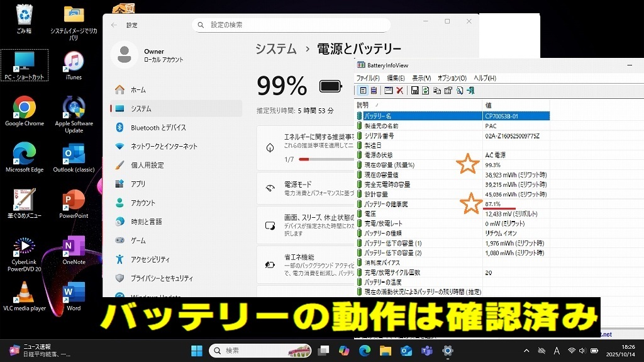Switch to battery log view in the BatteryInfoView toolbar
644x362 pixels.
click(374, 91)
